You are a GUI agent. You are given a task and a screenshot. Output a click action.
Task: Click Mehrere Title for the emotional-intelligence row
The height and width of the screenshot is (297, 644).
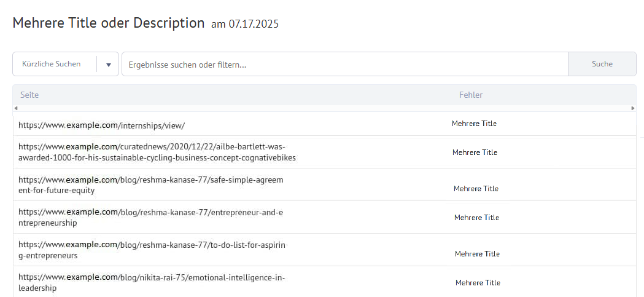coord(478,283)
